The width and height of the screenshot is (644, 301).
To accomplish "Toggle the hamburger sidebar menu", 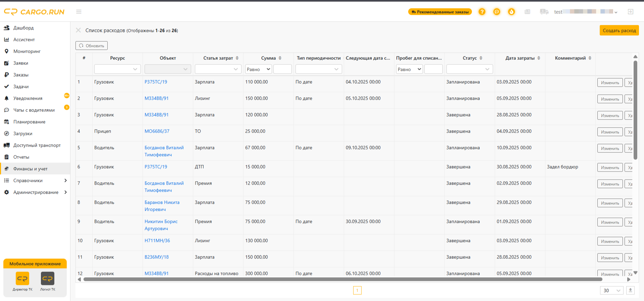I will pos(79,12).
